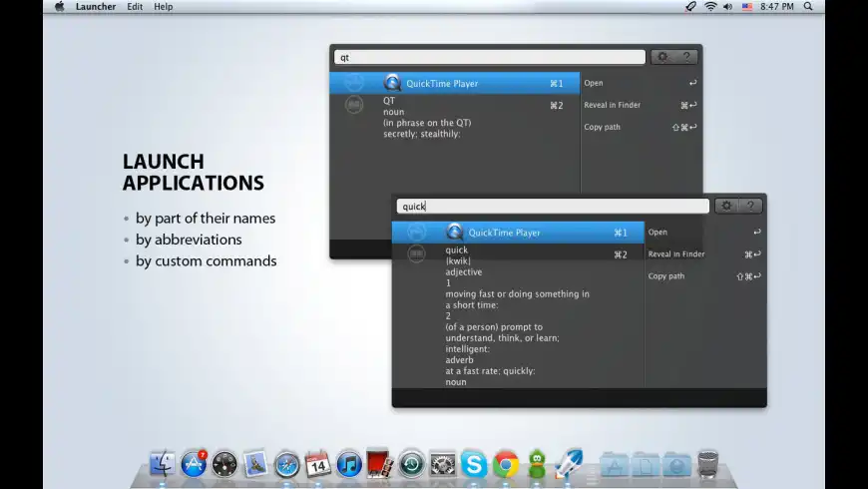Choose Copy path in the 'quick' window

pyautogui.click(x=704, y=275)
